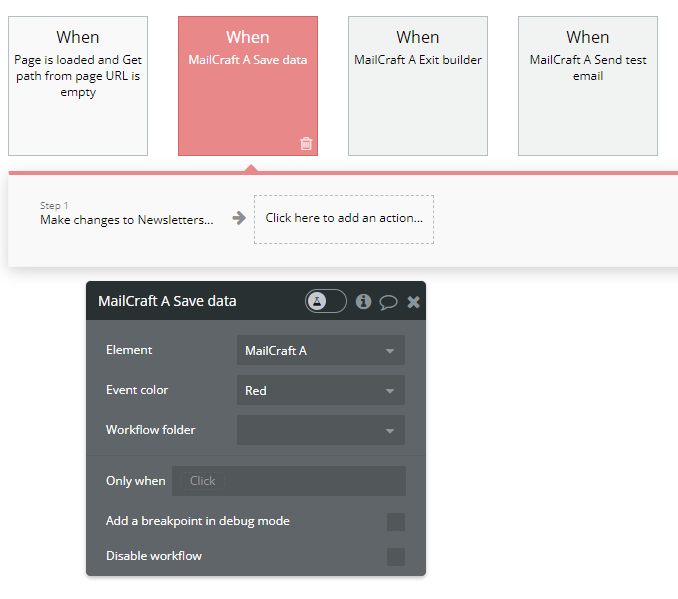The width and height of the screenshot is (678, 599).
Task: Close the MailCraft A Save data property editor
Action: coord(413,301)
